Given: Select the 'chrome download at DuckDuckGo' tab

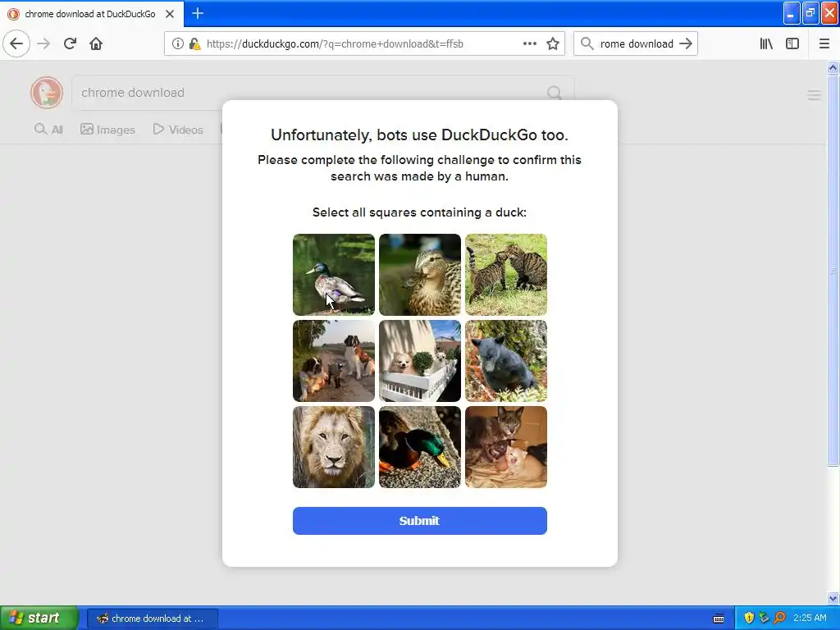Looking at the screenshot, I should pyautogui.click(x=92, y=14).
